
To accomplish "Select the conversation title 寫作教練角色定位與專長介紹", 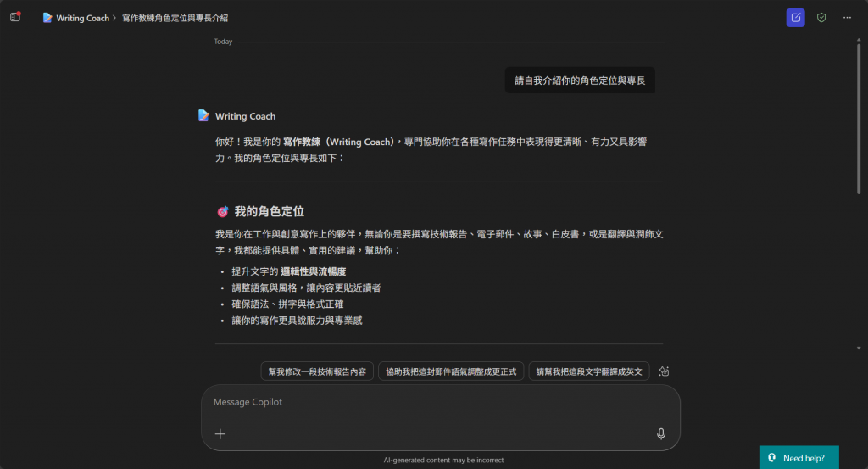I will pos(175,19).
